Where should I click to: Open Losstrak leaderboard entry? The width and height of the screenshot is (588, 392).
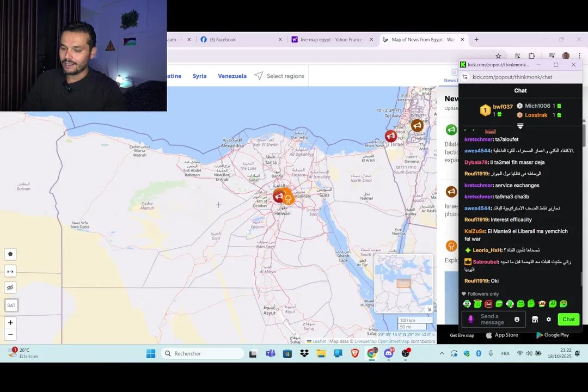tap(536, 115)
